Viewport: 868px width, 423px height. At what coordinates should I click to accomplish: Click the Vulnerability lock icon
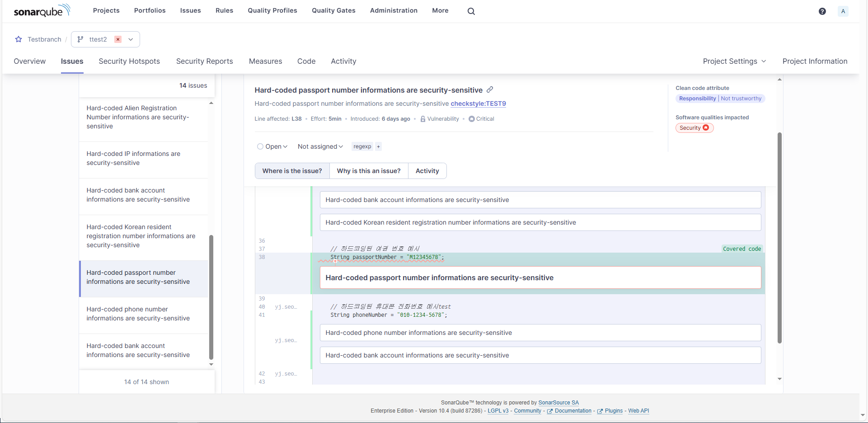pyautogui.click(x=423, y=119)
